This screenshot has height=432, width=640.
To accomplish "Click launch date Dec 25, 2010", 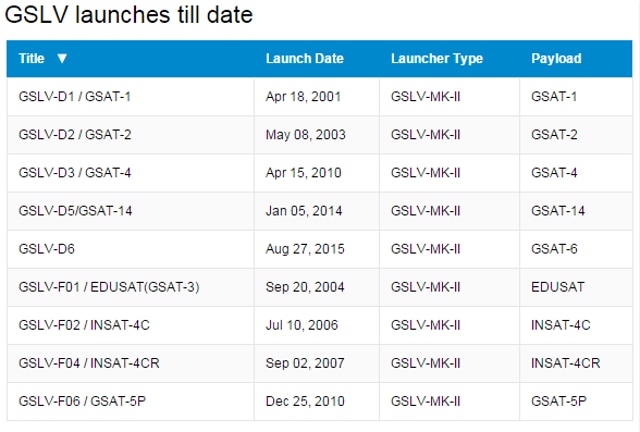I will [305, 401].
